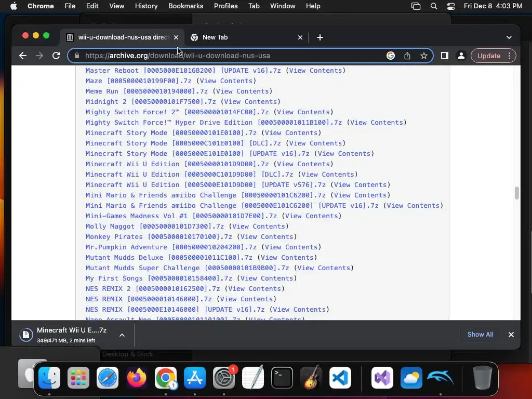
Task: View Contents of My First Songs
Action: click(267, 278)
